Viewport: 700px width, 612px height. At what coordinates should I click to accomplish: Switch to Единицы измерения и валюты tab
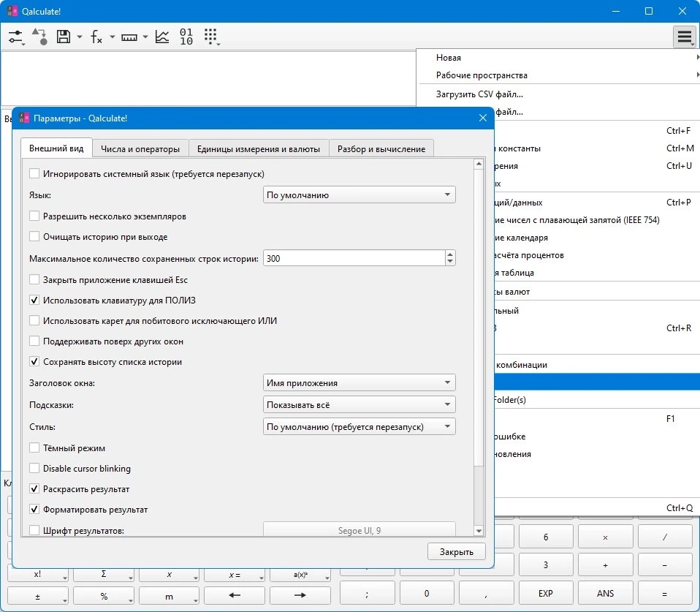tap(259, 148)
